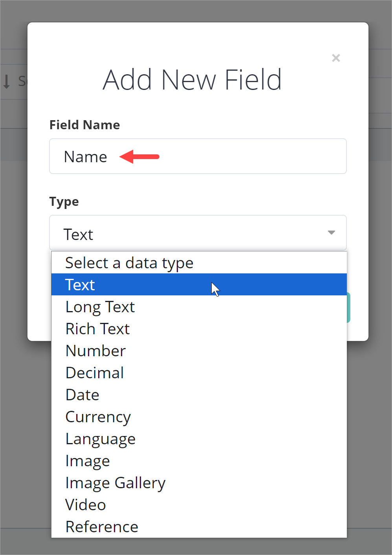Click the sort arrow icon behind dialog
The image size is (392, 555).
pos(7,81)
